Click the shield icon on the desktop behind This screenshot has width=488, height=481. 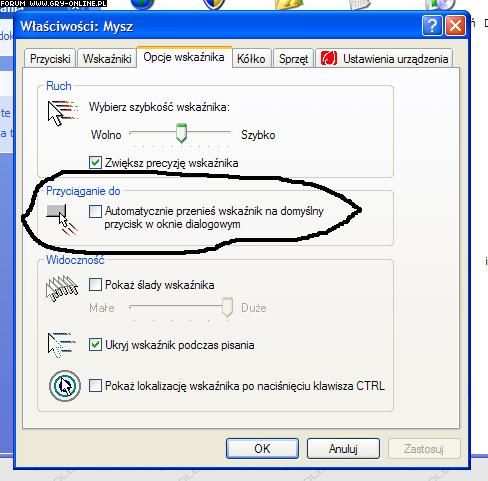coord(213,4)
